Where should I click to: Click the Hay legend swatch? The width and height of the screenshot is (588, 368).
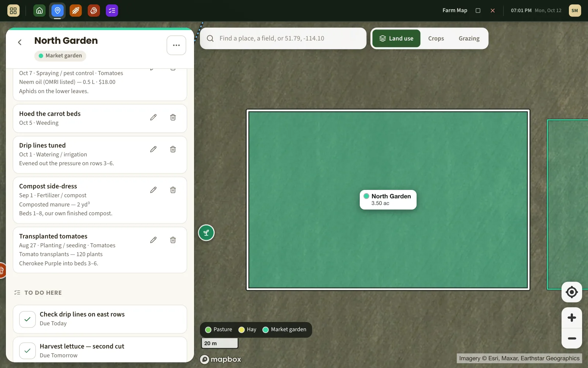click(241, 330)
